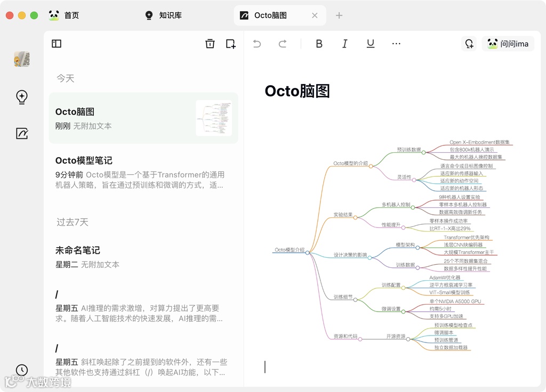Viewport: 546px width, 392px height.
Task: Click the note icon on Octo脑图 tab
Action: (244, 15)
